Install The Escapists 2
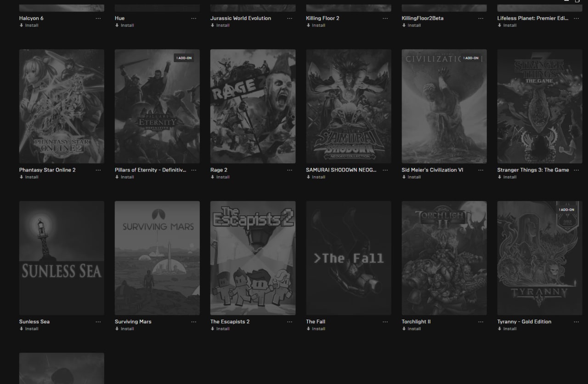This screenshot has height=384, width=588. pyautogui.click(x=220, y=329)
